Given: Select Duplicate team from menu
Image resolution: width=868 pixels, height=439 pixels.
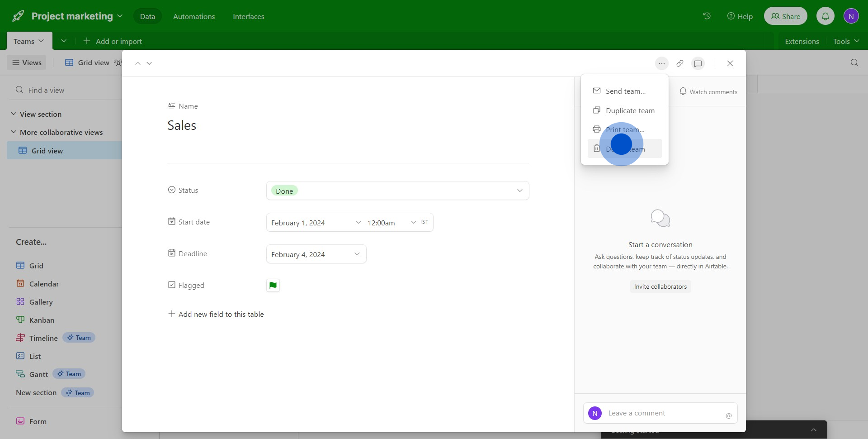Looking at the screenshot, I should tap(630, 110).
